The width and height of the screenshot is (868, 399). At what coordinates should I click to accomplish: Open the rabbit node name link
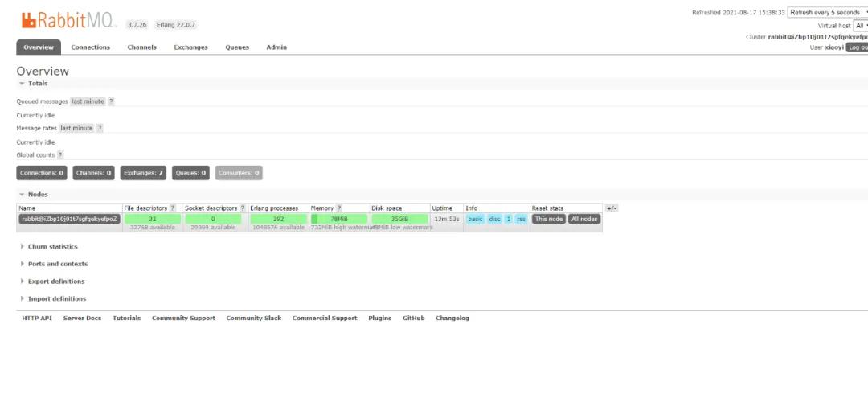pyautogui.click(x=68, y=219)
